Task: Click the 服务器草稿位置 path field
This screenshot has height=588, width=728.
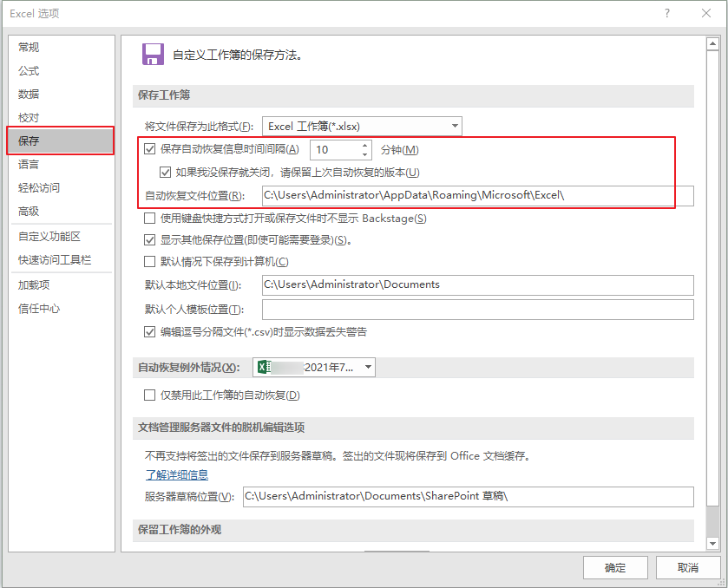Action: pos(468,497)
